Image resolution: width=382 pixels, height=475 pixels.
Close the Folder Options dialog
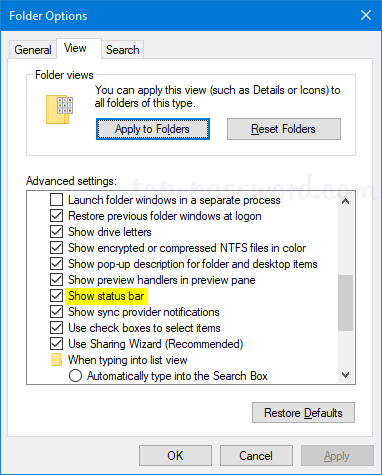(x=366, y=15)
